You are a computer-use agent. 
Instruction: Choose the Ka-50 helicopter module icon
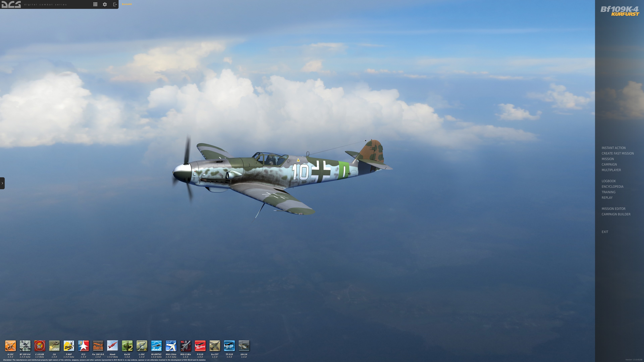click(x=127, y=346)
